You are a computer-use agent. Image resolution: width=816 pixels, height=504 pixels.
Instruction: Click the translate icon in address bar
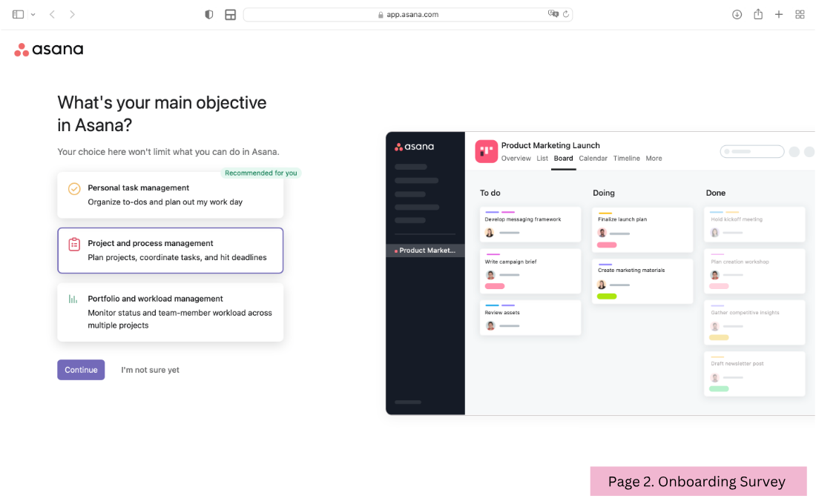point(553,14)
